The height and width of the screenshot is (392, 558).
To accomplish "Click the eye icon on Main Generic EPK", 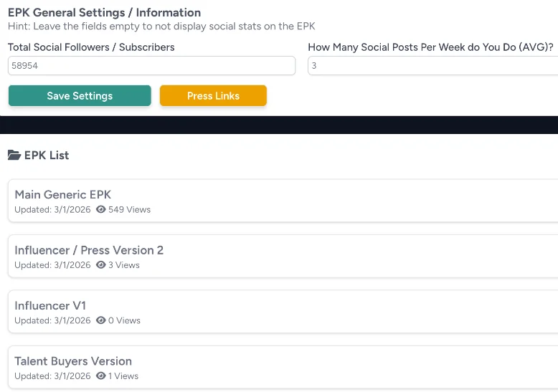I will [101, 210].
